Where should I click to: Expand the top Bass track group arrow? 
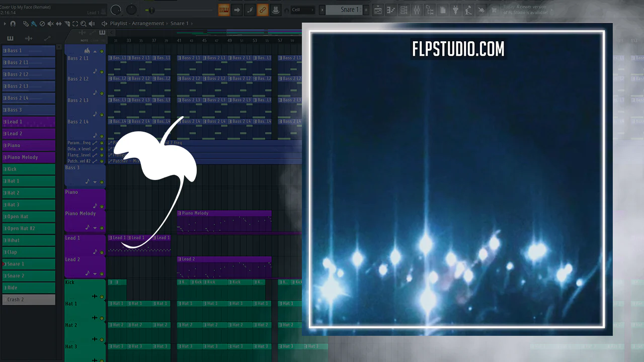point(95,51)
